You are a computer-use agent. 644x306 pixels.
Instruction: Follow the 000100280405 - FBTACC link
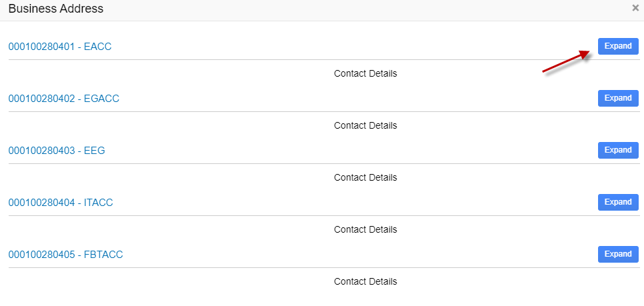[x=65, y=255]
